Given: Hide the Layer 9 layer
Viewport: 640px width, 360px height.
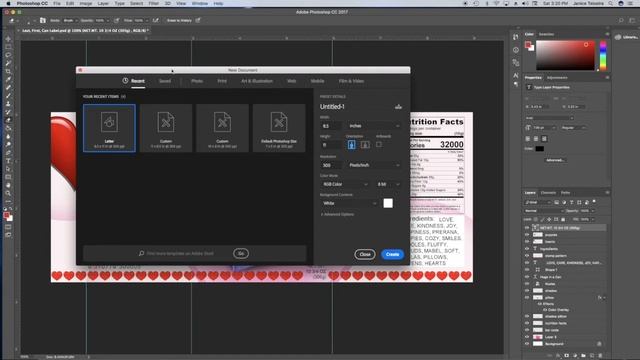Looking at the screenshot, I should [527, 337].
